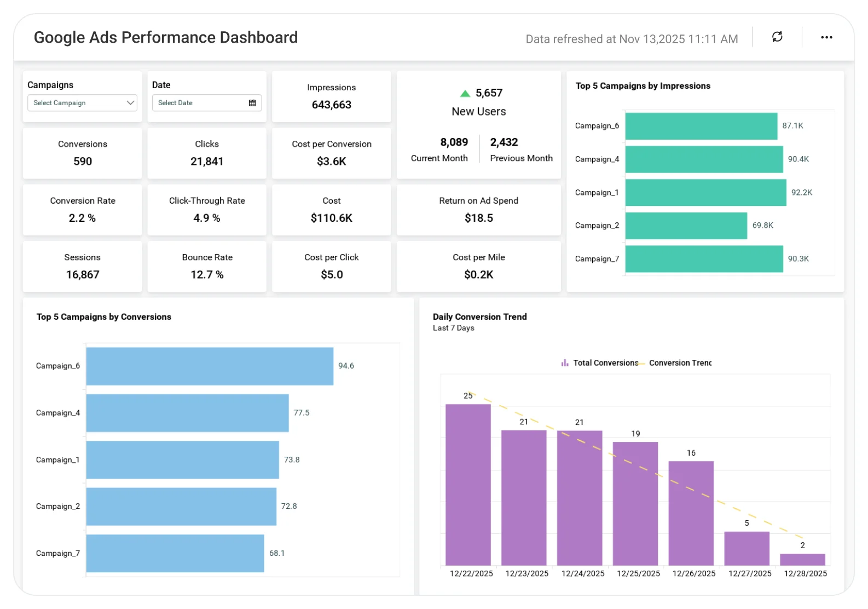
Task: Click the Campaign_1 conversions bar 73.8
Action: tap(183, 460)
